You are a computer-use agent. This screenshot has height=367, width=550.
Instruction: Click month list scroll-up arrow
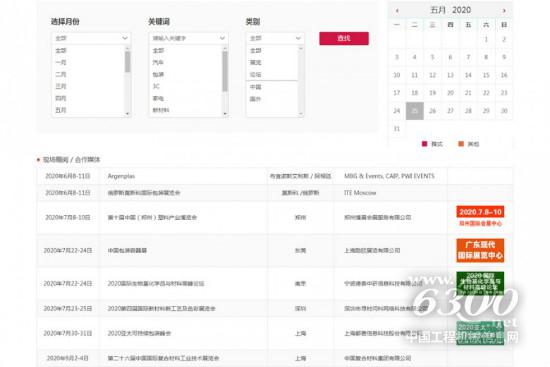pyautogui.click(x=127, y=48)
